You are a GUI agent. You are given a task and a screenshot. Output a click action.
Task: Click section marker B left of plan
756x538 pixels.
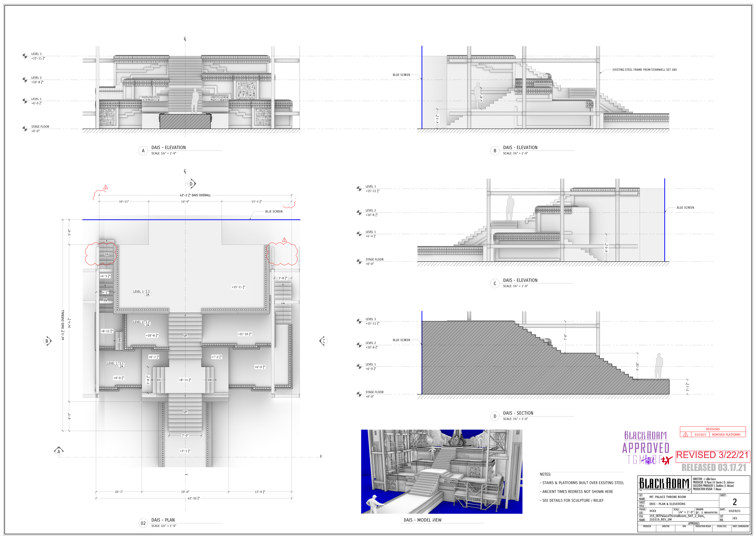[47, 341]
